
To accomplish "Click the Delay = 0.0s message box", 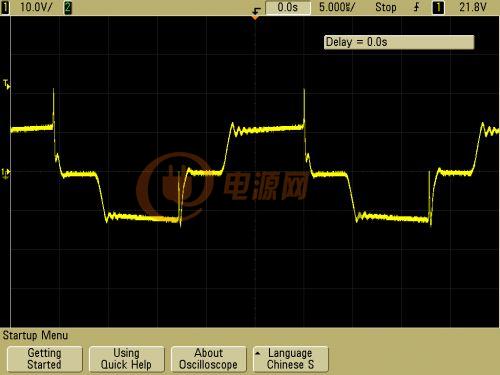I will click(x=399, y=42).
